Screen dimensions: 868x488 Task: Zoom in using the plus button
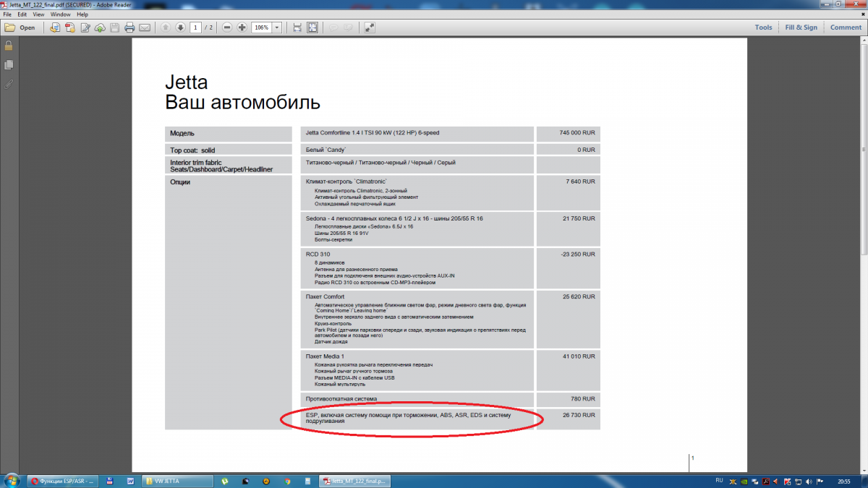click(242, 27)
